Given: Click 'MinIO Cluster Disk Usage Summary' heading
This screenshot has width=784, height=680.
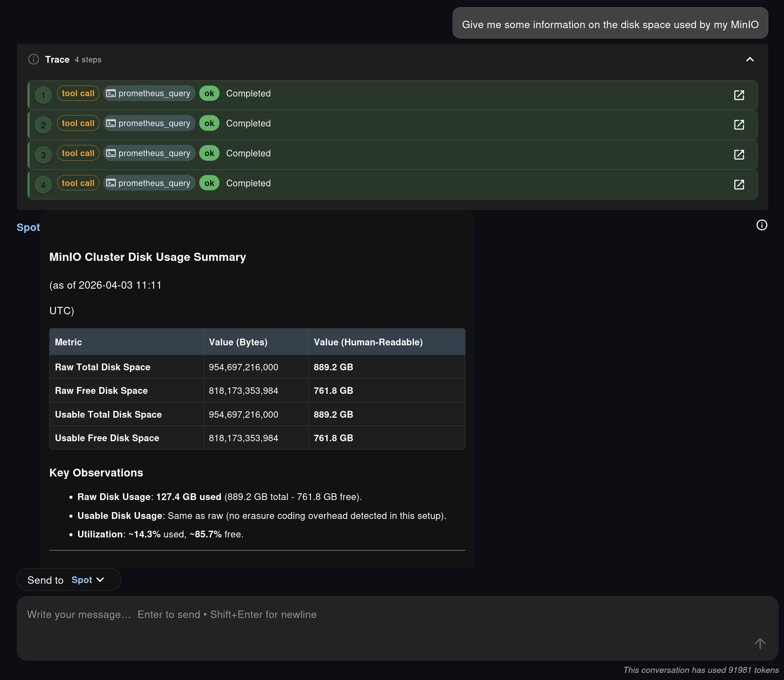Looking at the screenshot, I should (x=148, y=257).
